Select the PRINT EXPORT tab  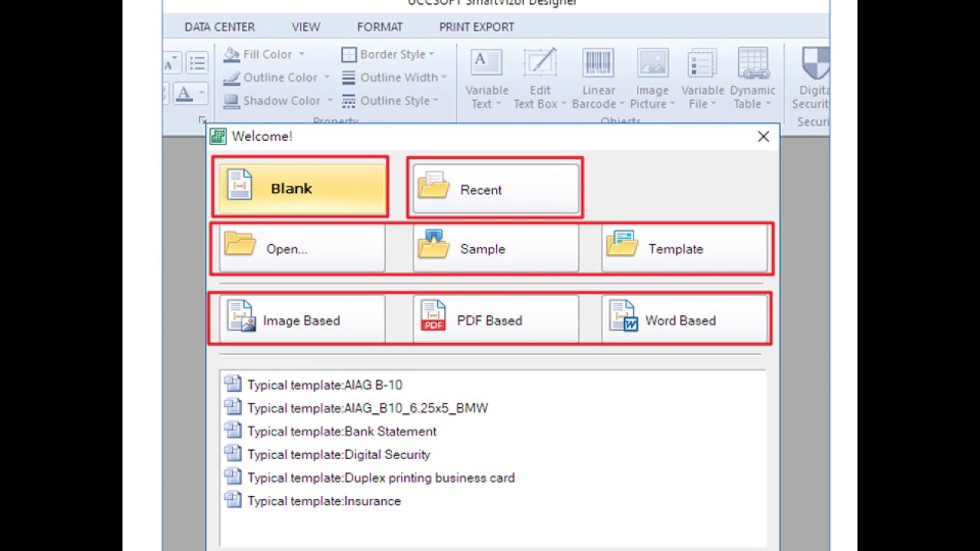pos(476,27)
